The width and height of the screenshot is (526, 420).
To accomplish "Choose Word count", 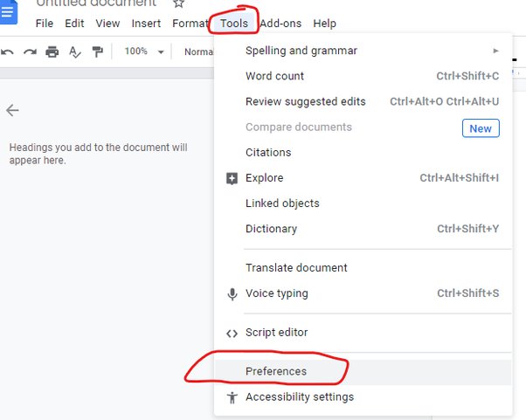I will [x=363, y=76].
